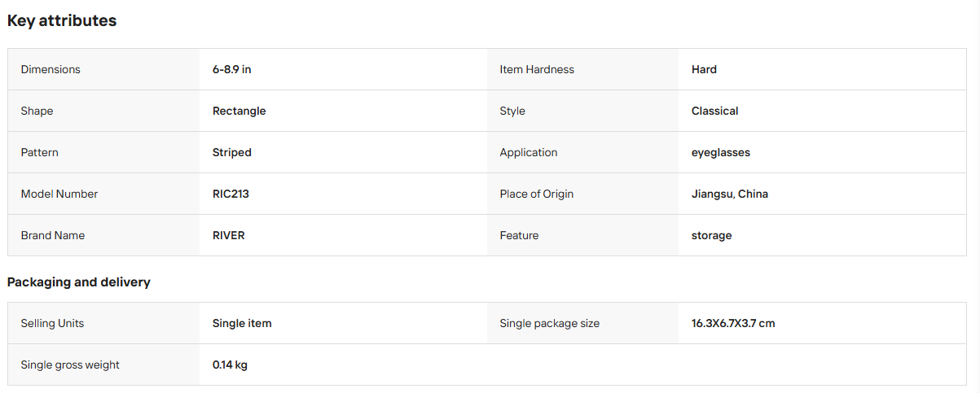
Task: Click the package size 16.3X6.7X3.7 cm
Action: pos(733,323)
